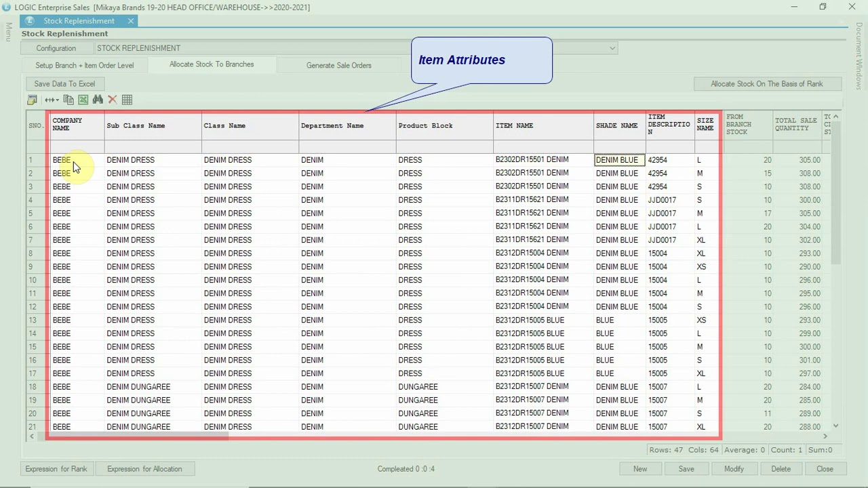This screenshot has width=868, height=488.
Task: Click the Sub Class Name column header
Action: [x=153, y=125]
